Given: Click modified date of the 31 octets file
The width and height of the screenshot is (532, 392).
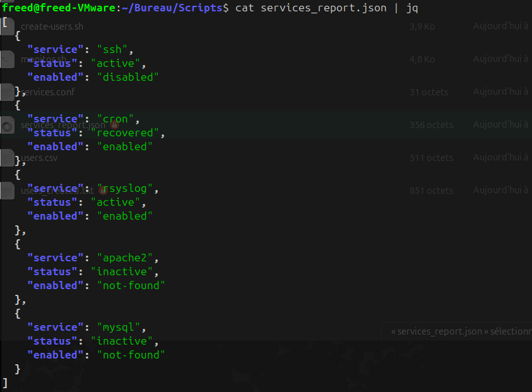Looking at the screenshot, I should tap(501, 92).
